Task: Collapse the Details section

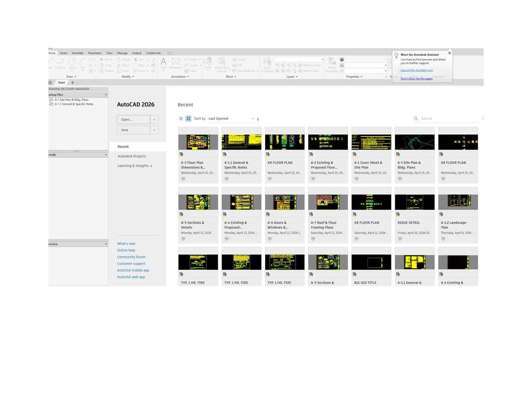Action: click(x=106, y=154)
